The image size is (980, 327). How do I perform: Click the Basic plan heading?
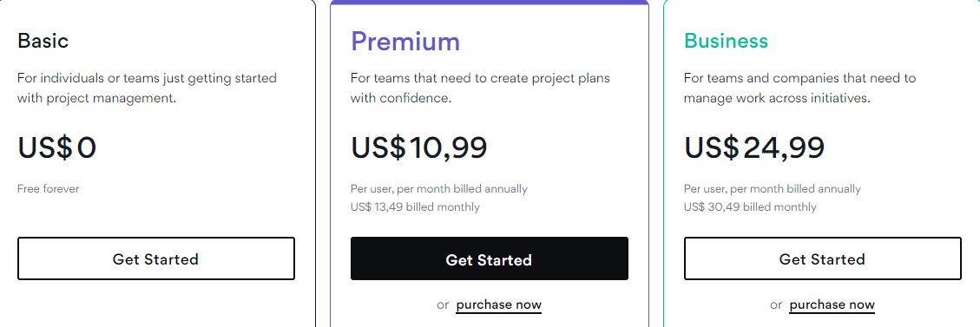[x=43, y=41]
